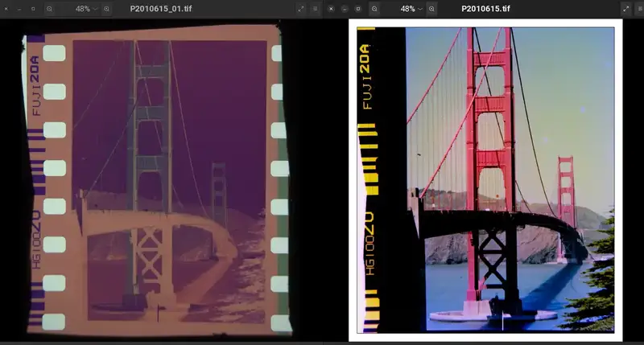Maximize the P2010615_01.tif window

[x=32, y=9]
